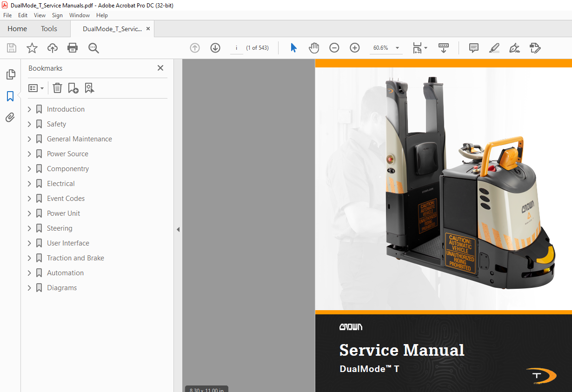Expand the Automation bookmark
This screenshot has height=392, width=572.
point(29,273)
